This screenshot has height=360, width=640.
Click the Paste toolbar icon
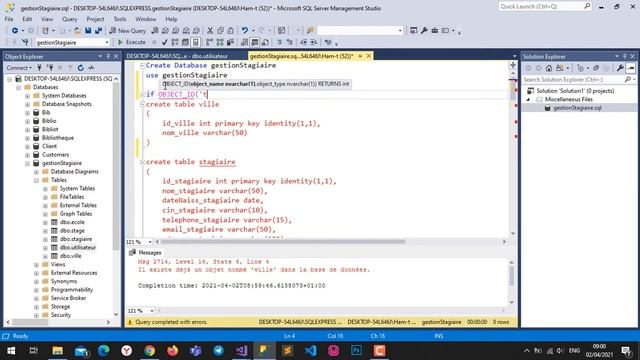tap(231, 31)
